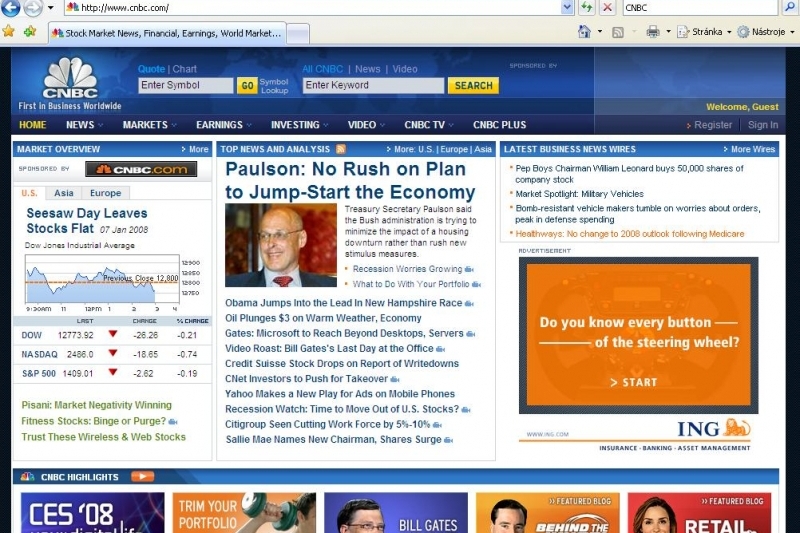Click the Refresh icon next to address bar
Image resolution: width=800 pixels, height=533 pixels.
tap(587, 7)
